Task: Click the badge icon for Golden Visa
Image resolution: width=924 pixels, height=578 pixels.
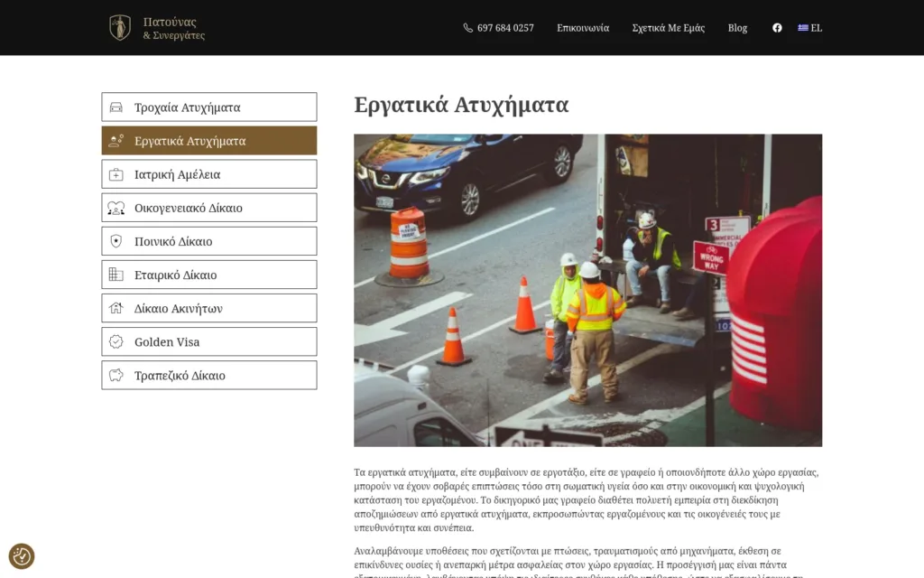Action: 115,342
